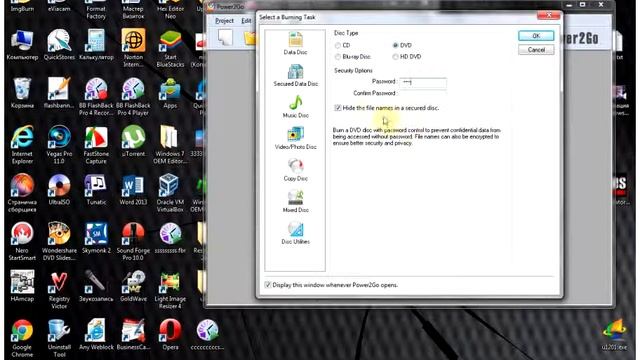Click the new project toolbar icon in Power2Go

225,38
